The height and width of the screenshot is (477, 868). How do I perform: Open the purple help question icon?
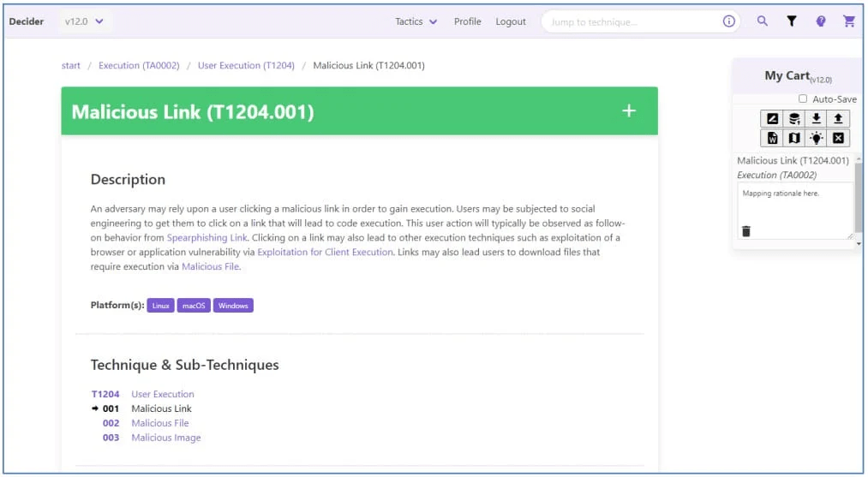click(821, 21)
